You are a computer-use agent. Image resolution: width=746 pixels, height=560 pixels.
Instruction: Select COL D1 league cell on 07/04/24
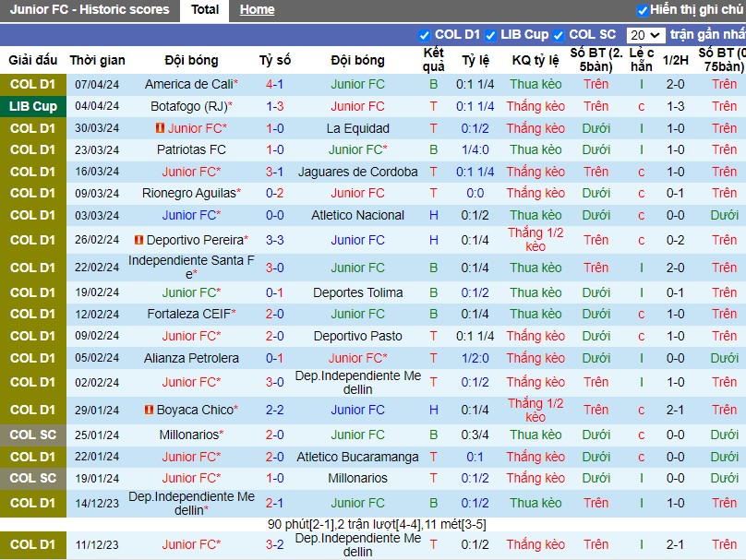[x=33, y=85]
